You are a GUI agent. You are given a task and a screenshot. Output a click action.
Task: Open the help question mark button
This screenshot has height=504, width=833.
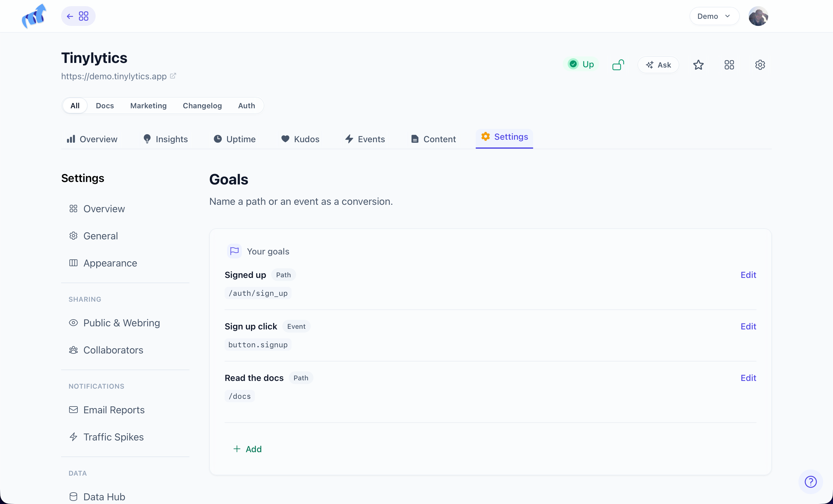click(810, 481)
